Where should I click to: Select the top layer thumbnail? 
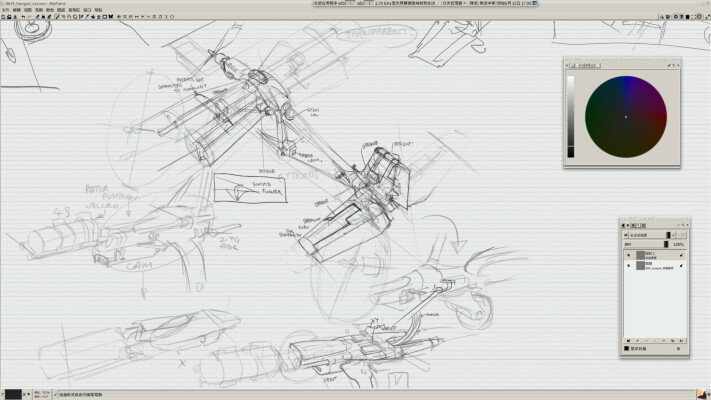tap(641, 255)
